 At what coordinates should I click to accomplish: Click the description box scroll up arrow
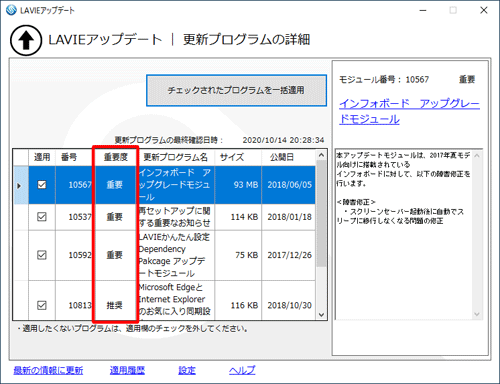[477, 156]
